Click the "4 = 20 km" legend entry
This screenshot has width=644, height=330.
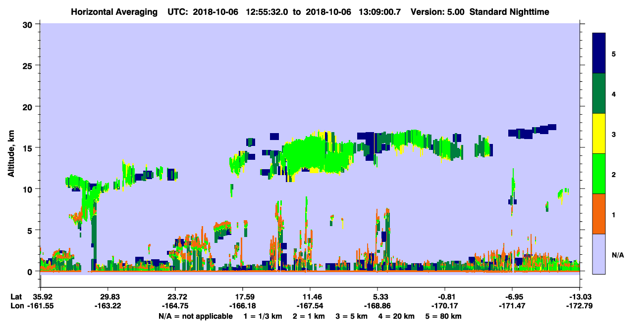[x=397, y=316]
